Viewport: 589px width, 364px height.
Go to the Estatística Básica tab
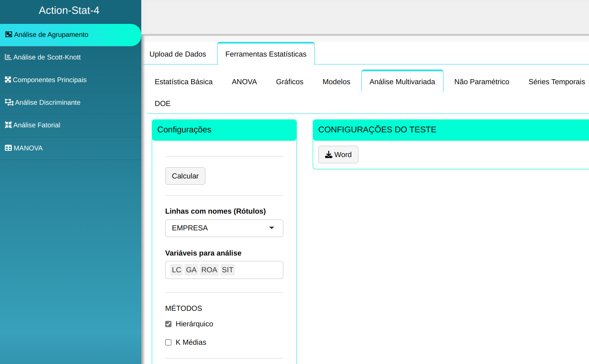click(x=184, y=82)
